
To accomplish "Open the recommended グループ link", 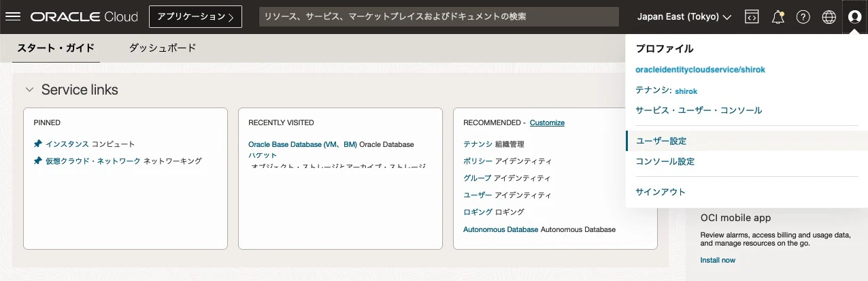I will pyautogui.click(x=478, y=178).
